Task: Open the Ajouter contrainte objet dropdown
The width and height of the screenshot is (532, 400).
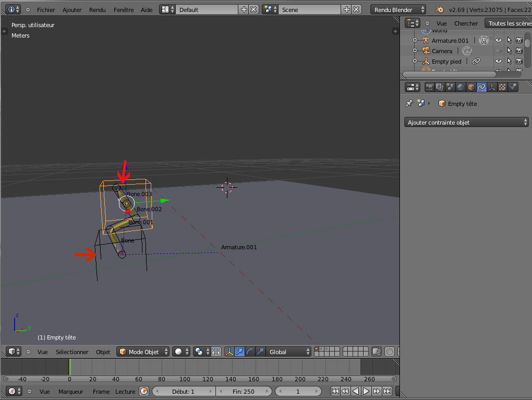Action: (467, 123)
